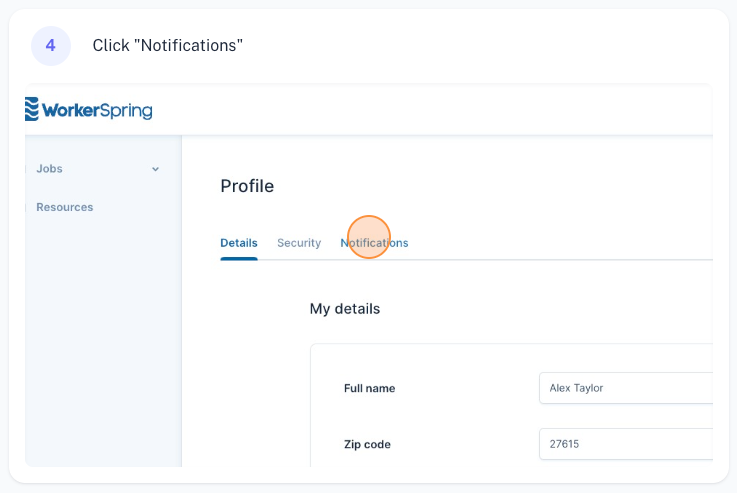The height and width of the screenshot is (493, 737).
Task: Click the step number 4 badge
Action: [x=50, y=46]
